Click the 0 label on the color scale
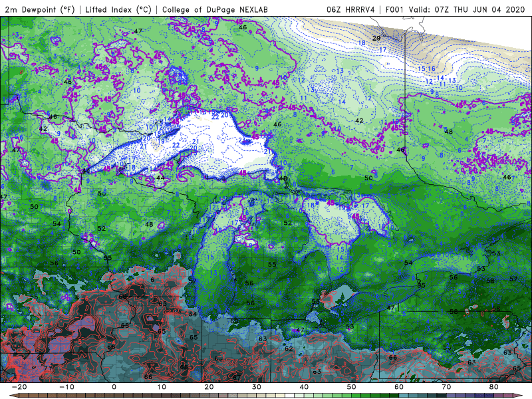This screenshot has height=399, width=532. click(x=114, y=387)
